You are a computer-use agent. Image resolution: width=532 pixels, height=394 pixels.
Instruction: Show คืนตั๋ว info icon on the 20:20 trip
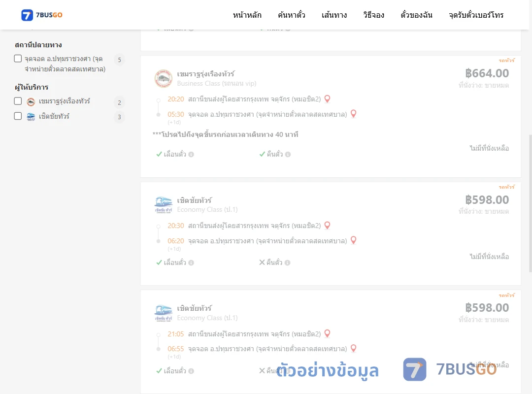[x=288, y=155]
